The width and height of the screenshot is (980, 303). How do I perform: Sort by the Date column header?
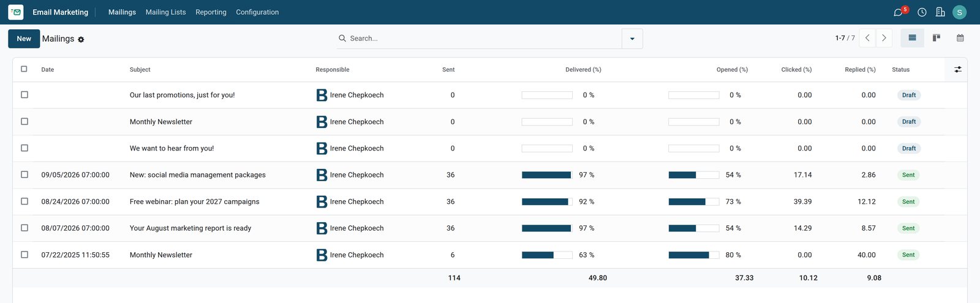(48, 70)
